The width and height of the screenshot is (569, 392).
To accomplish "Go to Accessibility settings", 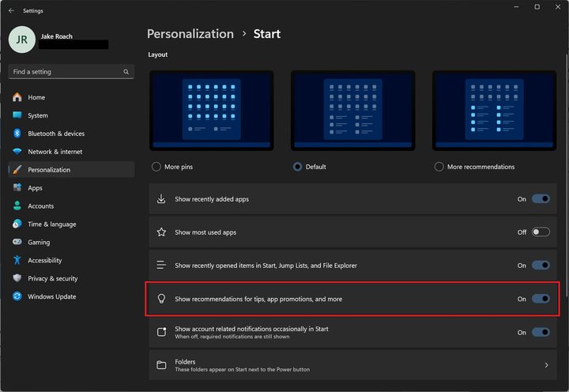I will point(71,260).
